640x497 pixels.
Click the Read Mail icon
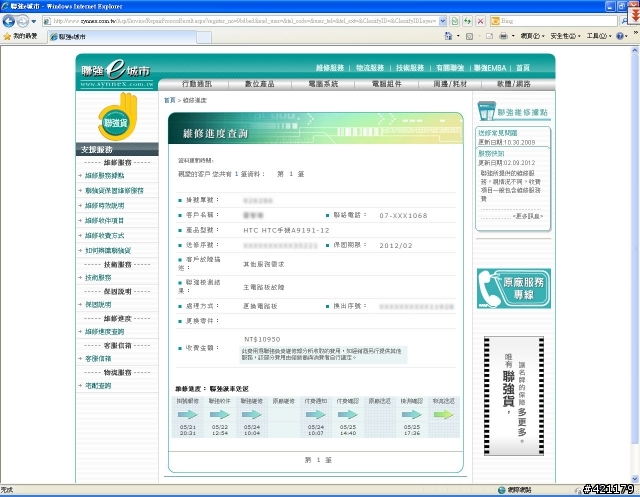[x=489, y=36]
